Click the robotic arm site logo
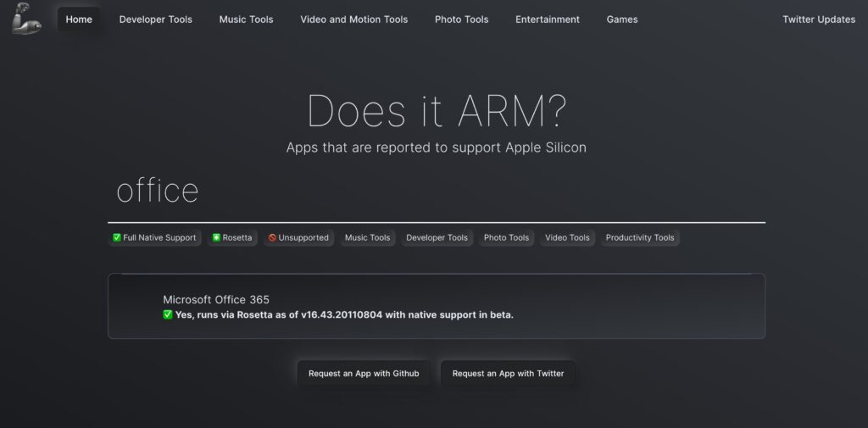The height and width of the screenshot is (428, 868). [26, 19]
